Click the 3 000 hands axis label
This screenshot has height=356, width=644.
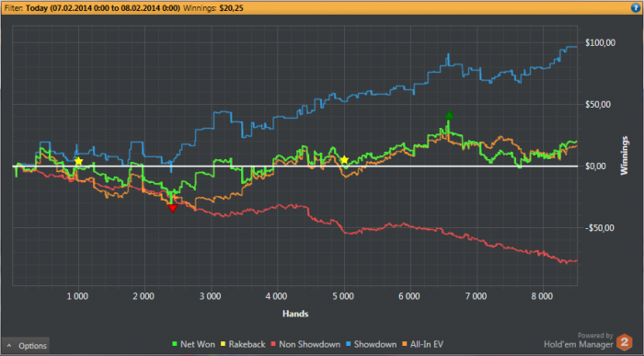point(210,296)
